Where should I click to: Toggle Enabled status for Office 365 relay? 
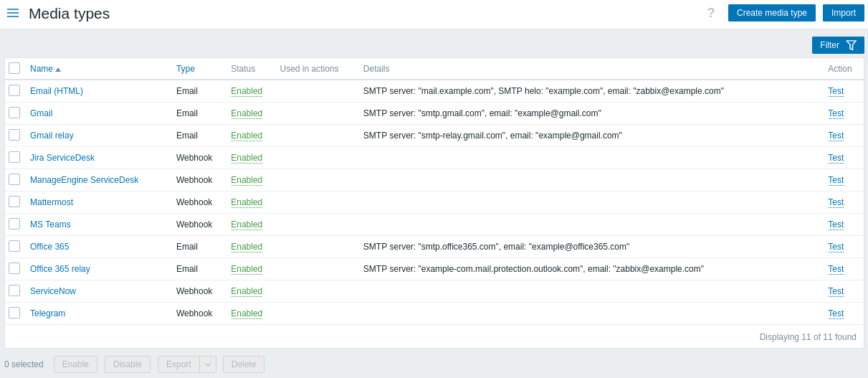tap(247, 269)
